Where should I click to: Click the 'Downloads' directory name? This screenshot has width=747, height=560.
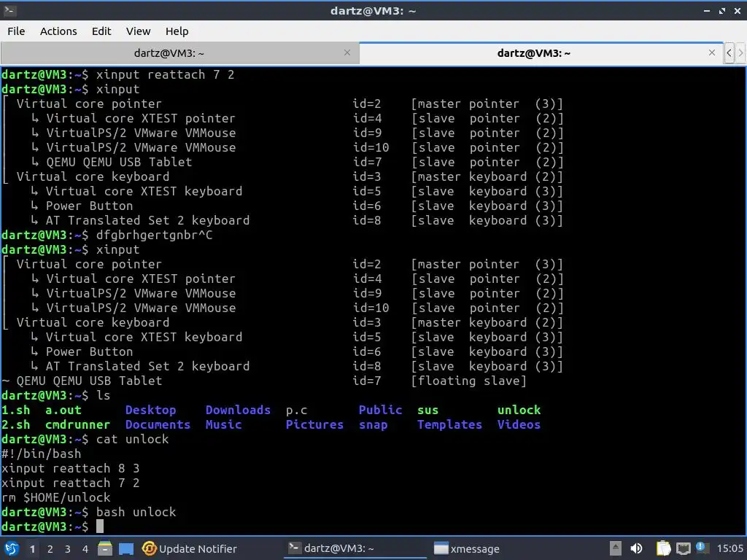click(x=238, y=410)
